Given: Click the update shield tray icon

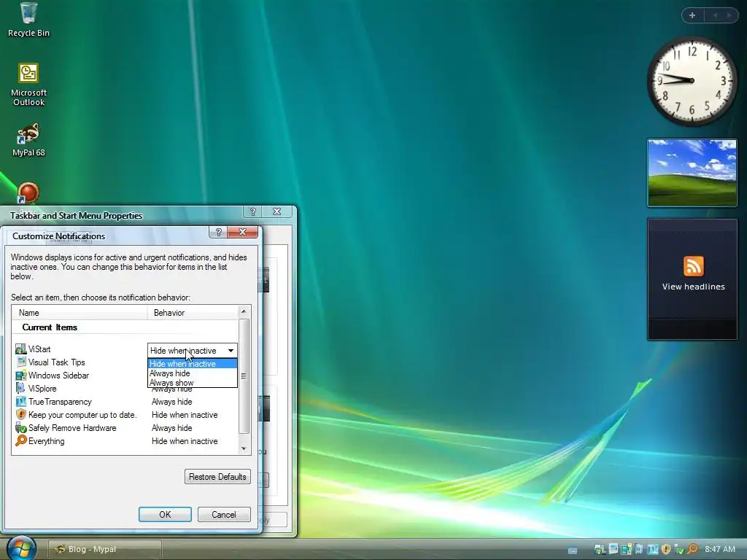Looking at the screenshot, I should click(x=666, y=549).
